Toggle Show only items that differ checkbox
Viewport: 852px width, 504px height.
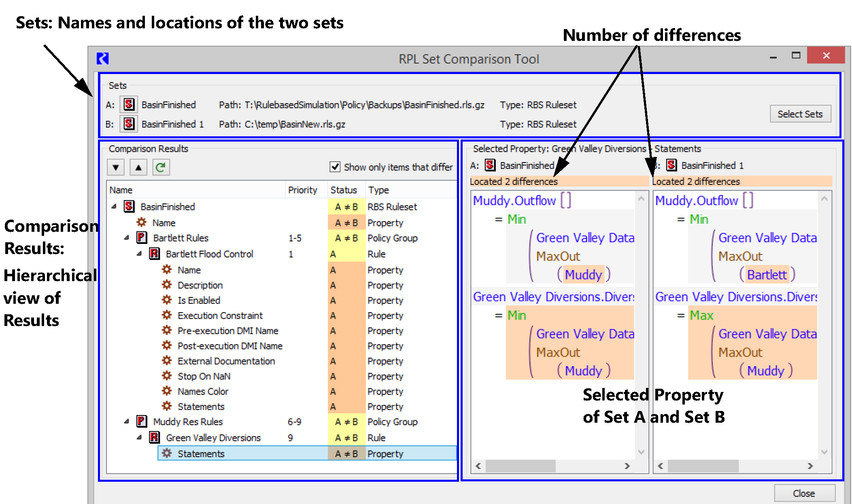coord(335,167)
